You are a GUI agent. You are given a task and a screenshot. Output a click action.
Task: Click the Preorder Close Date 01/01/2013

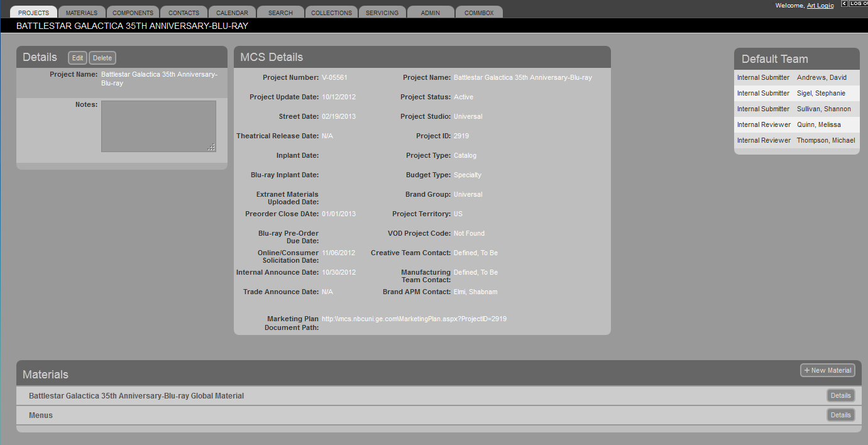tap(339, 214)
